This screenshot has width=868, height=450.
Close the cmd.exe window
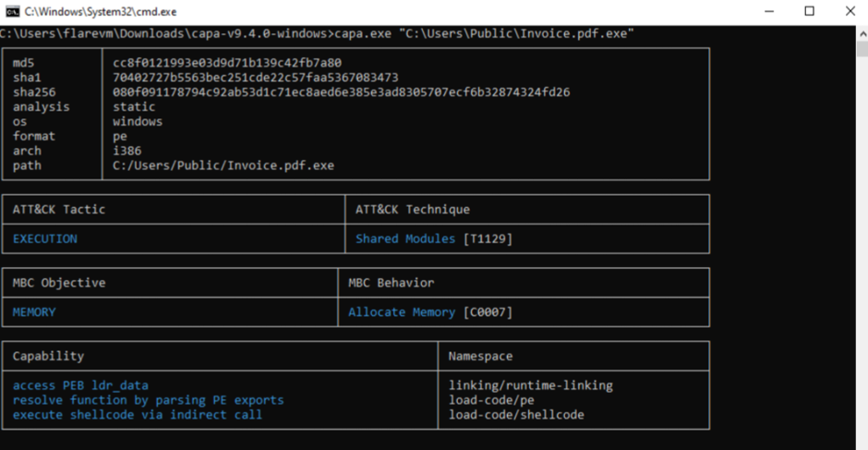850,12
